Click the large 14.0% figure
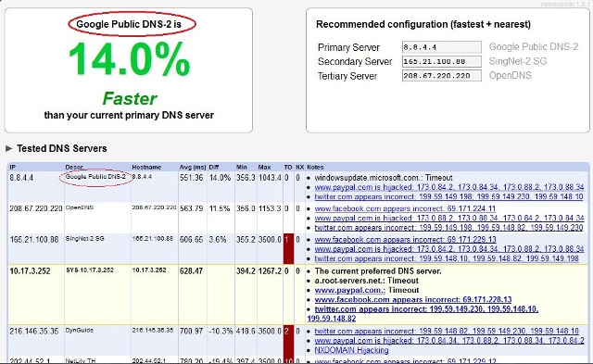593x364 pixels. 129,59
